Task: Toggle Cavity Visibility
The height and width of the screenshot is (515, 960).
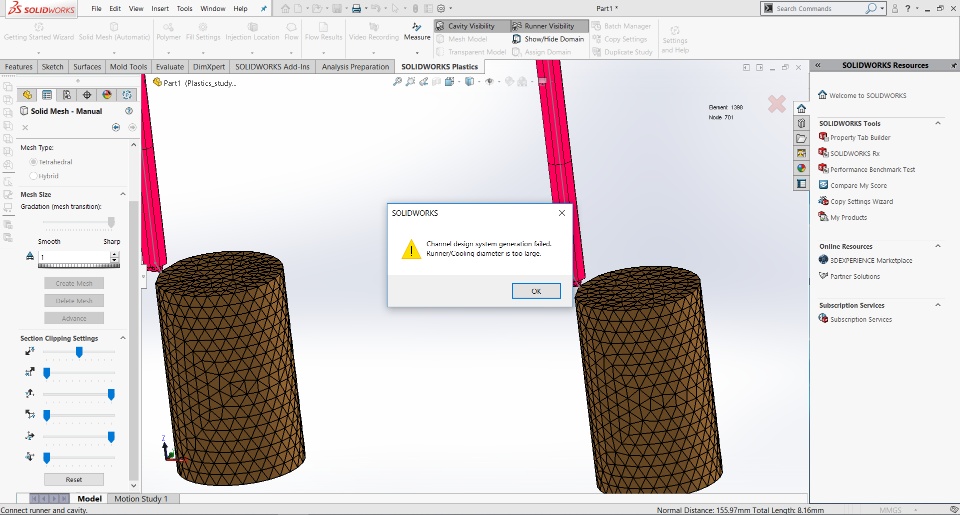Action: coord(471,26)
